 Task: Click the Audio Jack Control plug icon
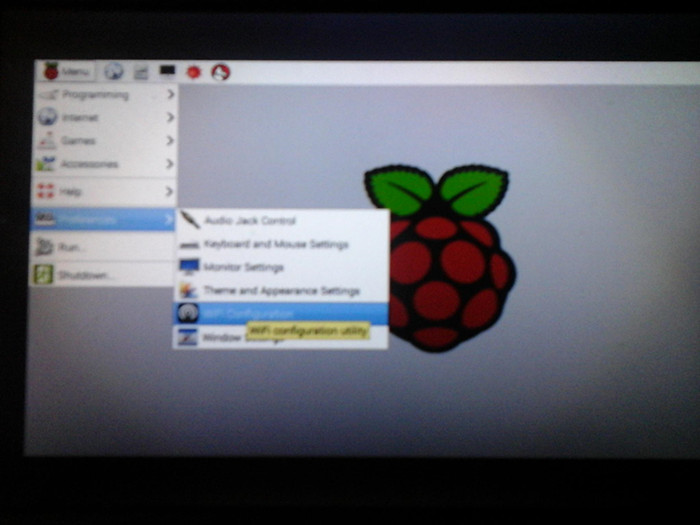pos(191,220)
